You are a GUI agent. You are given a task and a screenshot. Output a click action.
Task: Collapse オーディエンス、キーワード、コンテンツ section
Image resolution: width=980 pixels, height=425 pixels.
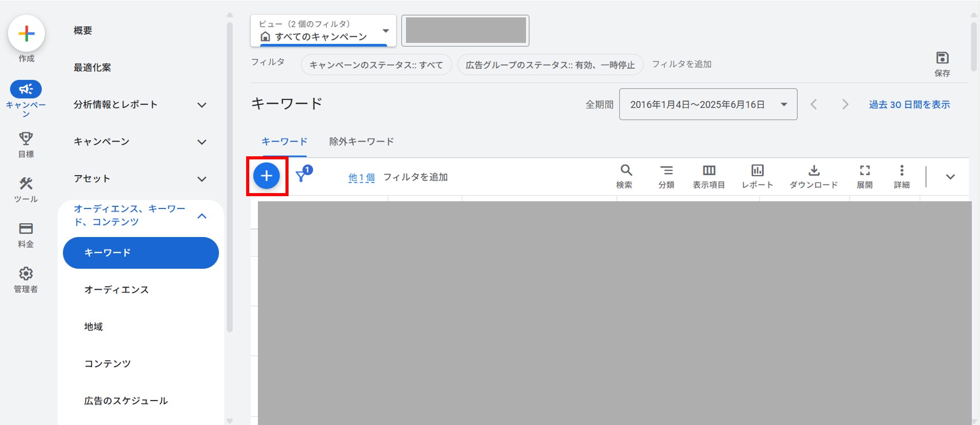click(x=202, y=216)
